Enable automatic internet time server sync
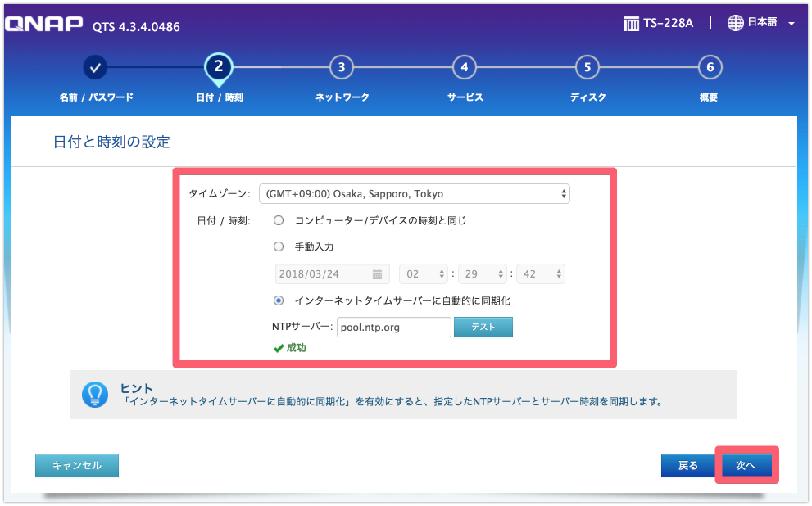This screenshot has width=812, height=506. 279,300
